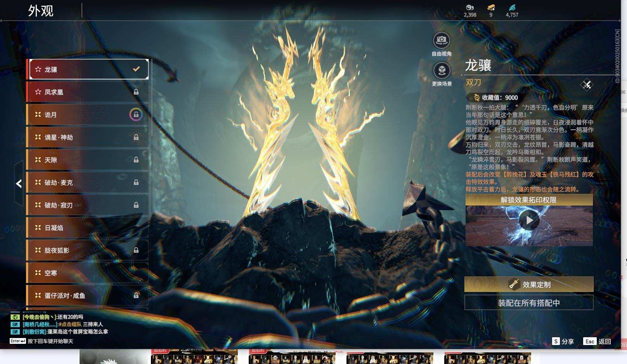Select the 空寒 skin entry
Image resolution: width=627 pixels, height=364 pixels.
click(87, 273)
